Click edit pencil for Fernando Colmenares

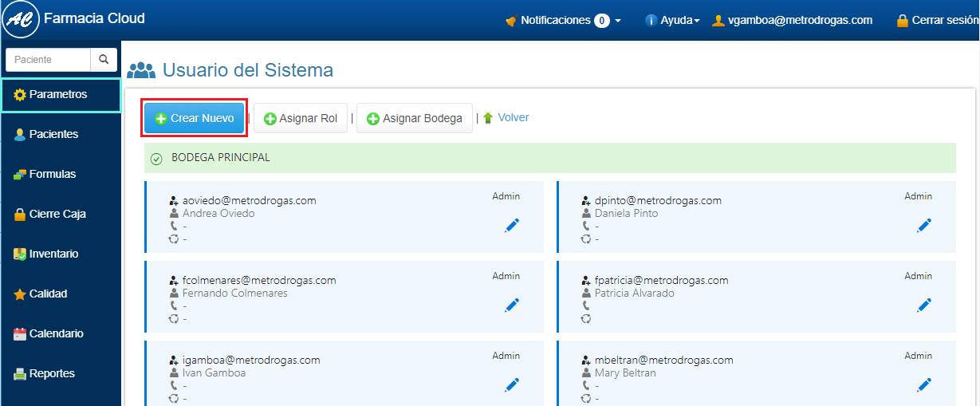(x=512, y=305)
